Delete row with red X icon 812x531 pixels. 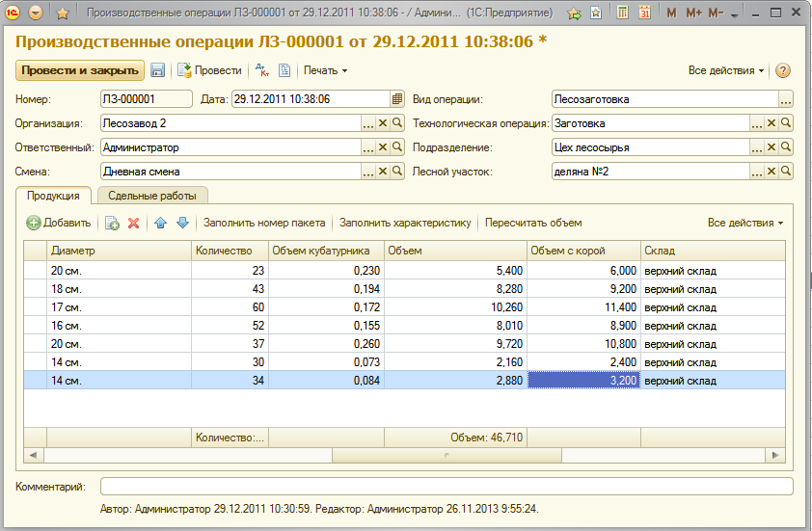pyautogui.click(x=134, y=223)
